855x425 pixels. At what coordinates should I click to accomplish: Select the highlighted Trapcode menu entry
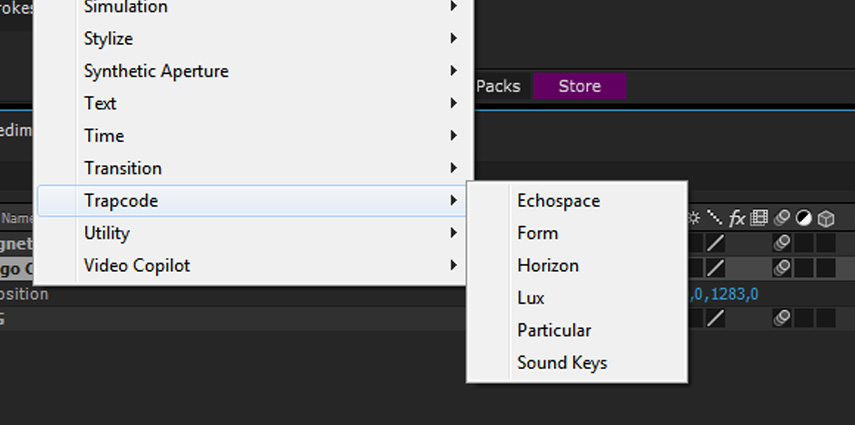pos(252,200)
